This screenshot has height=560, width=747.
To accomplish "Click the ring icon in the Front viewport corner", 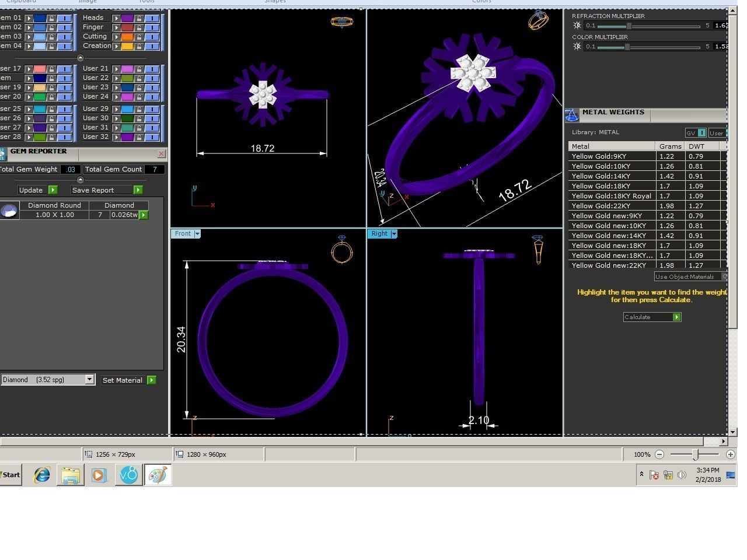I will tap(342, 250).
